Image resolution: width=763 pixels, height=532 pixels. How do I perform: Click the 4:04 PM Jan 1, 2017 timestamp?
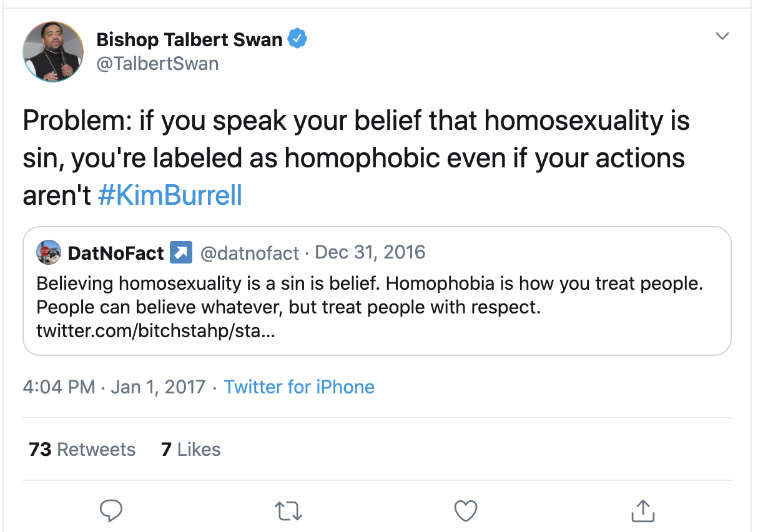pyautogui.click(x=114, y=387)
